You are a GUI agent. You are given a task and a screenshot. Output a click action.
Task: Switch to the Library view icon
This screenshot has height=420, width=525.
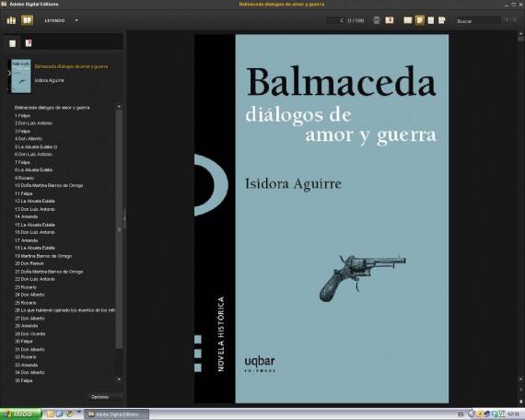pos(11,20)
